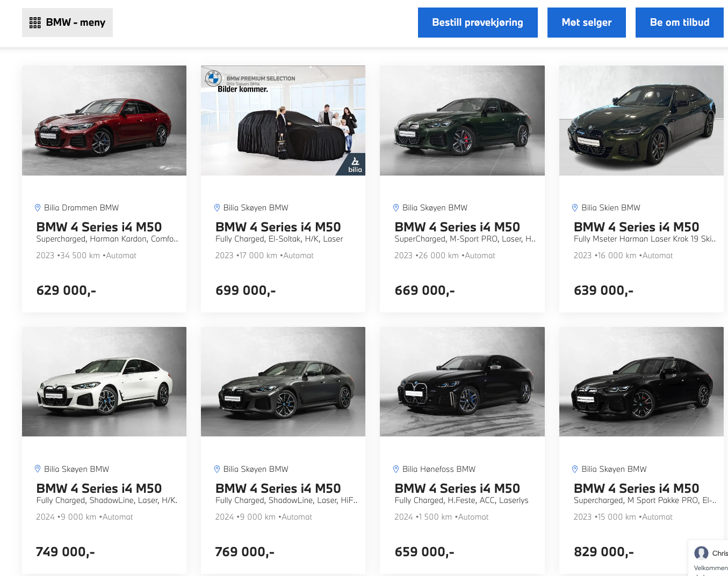Open the i4 M50 title with 15 000 km
This screenshot has height=576, width=728.
tap(637, 488)
